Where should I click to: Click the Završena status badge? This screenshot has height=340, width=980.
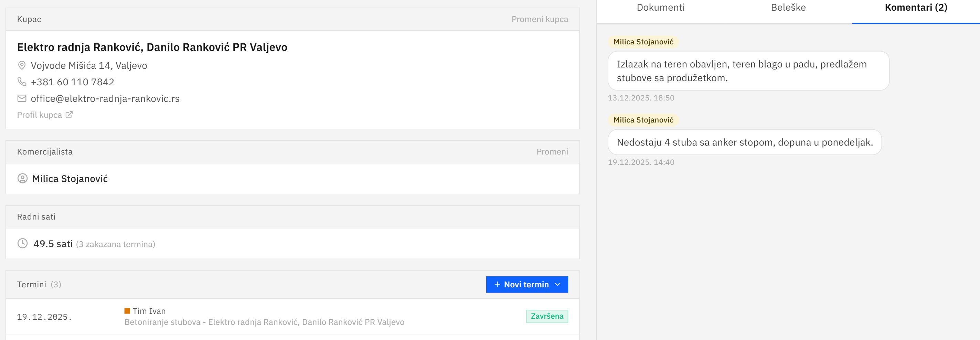547,316
